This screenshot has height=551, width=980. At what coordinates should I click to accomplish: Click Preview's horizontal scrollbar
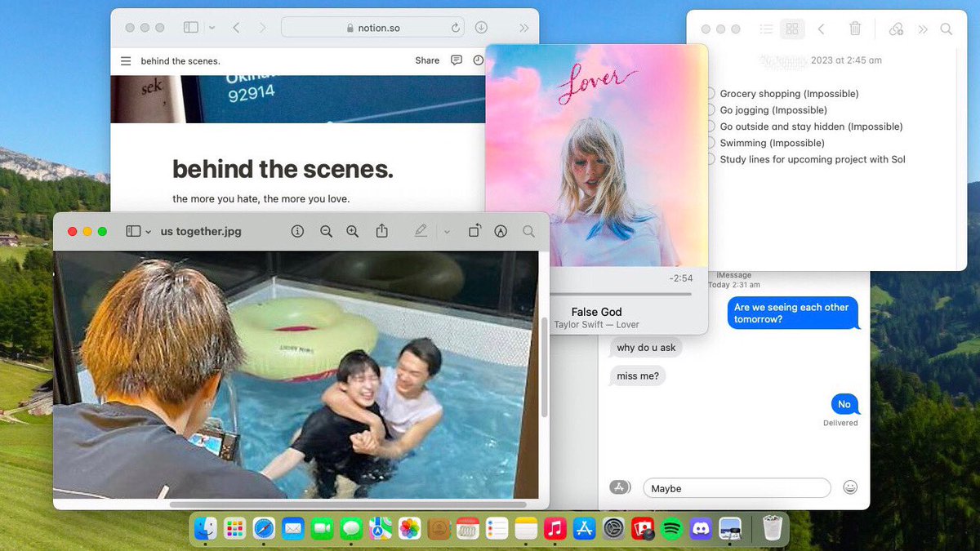pyautogui.click(x=348, y=504)
